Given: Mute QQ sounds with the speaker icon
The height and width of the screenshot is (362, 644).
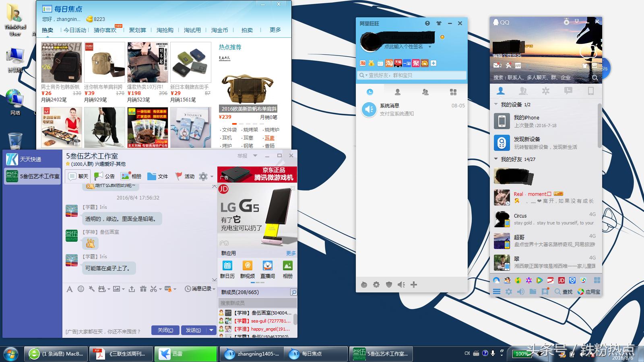Looking at the screenshot, I should pyautogui.click(x=521, y=292).
